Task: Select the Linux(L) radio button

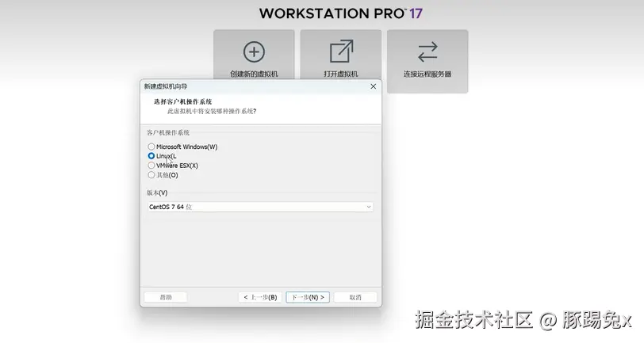Action: point(151,156)
